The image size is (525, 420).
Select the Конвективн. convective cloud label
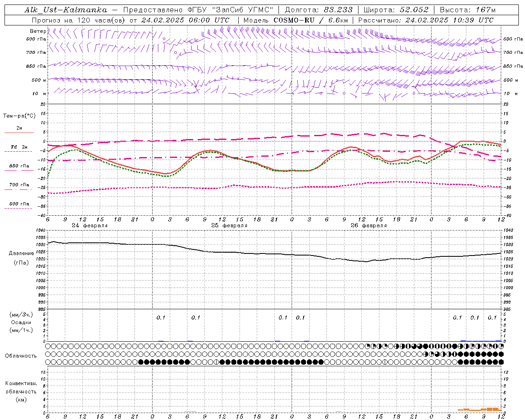tap(21, 383)
